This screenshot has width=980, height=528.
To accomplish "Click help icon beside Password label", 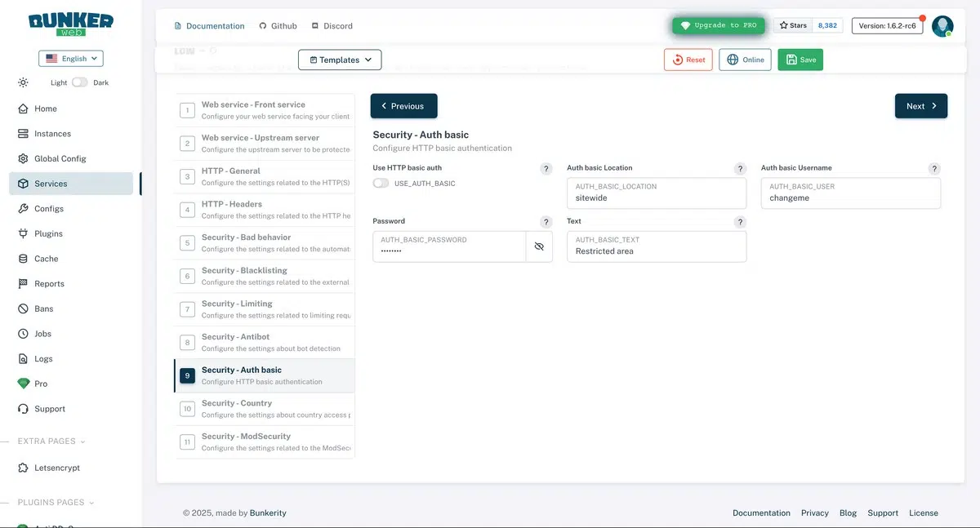I will click(x=546, y=222).
